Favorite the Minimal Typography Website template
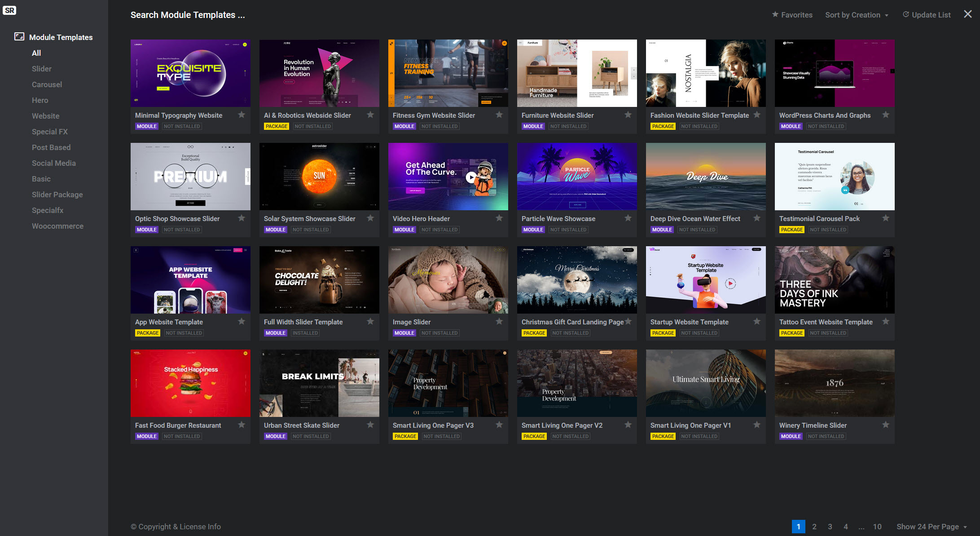Screen dimensions: 980x536 click(242, 115)
